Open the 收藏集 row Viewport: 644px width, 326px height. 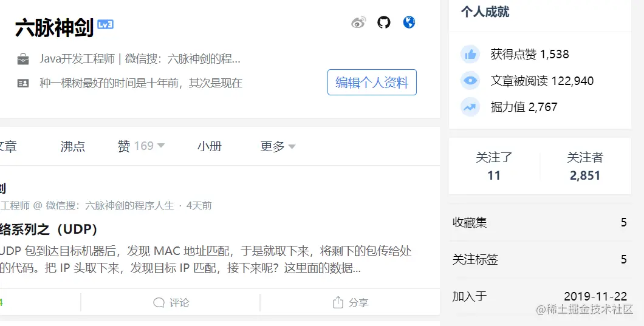pos(540,222)
